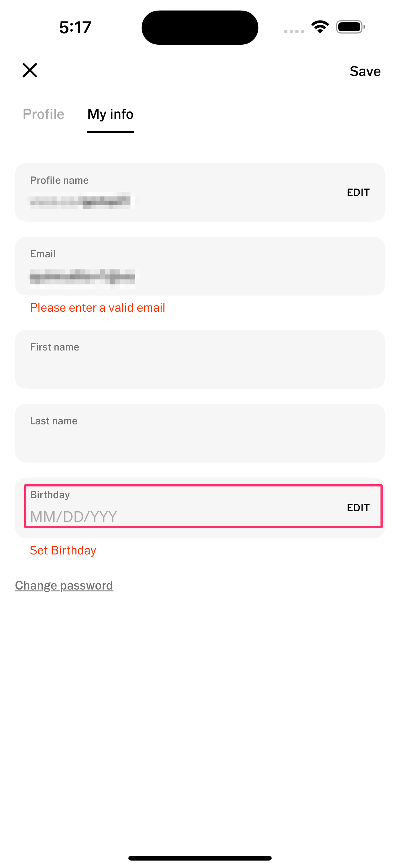Tap the red Set Birthday text
This screenshot has height=868, width=400.
(x=63, y=550)
